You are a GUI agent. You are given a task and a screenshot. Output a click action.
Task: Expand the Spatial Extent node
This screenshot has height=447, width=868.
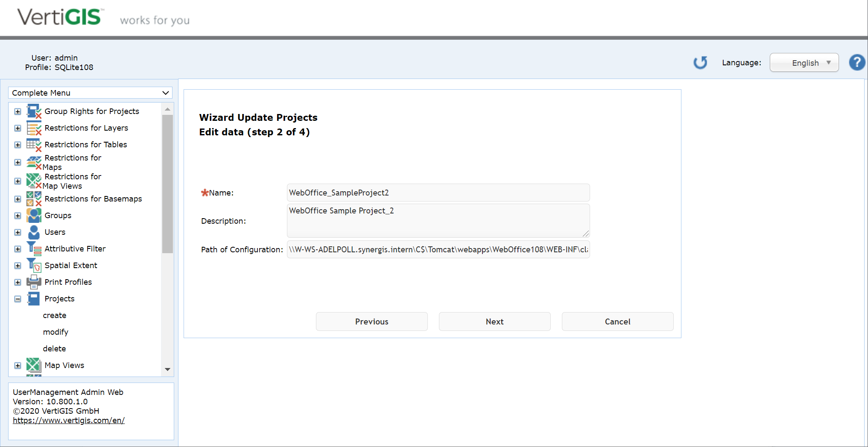pyautogui.click(x=18, y=265)
